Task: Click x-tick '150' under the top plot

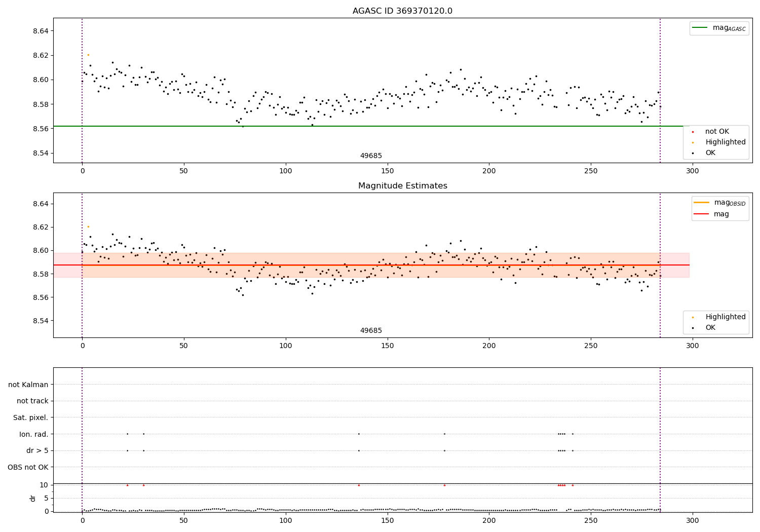Action: (387, 171)
